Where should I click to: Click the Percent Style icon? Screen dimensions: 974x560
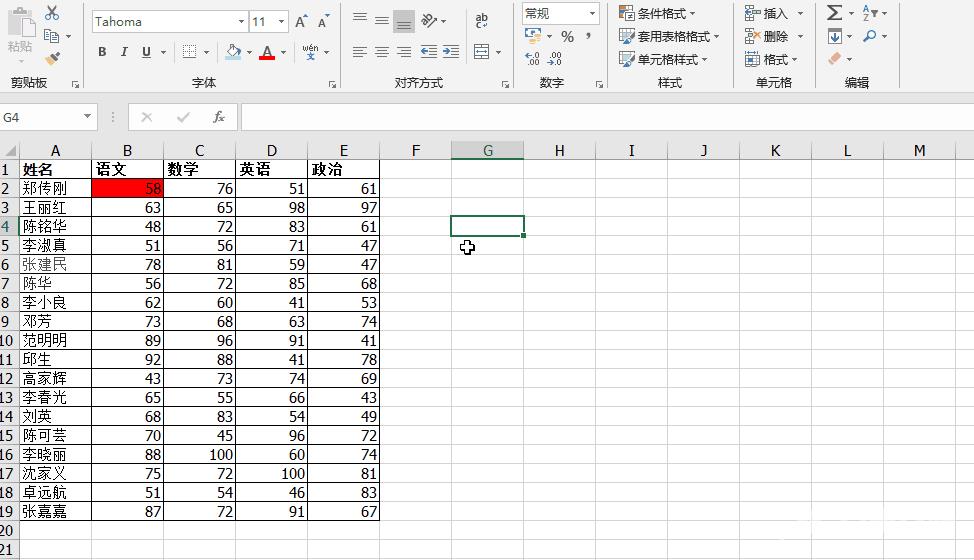[x=567, y=36]
